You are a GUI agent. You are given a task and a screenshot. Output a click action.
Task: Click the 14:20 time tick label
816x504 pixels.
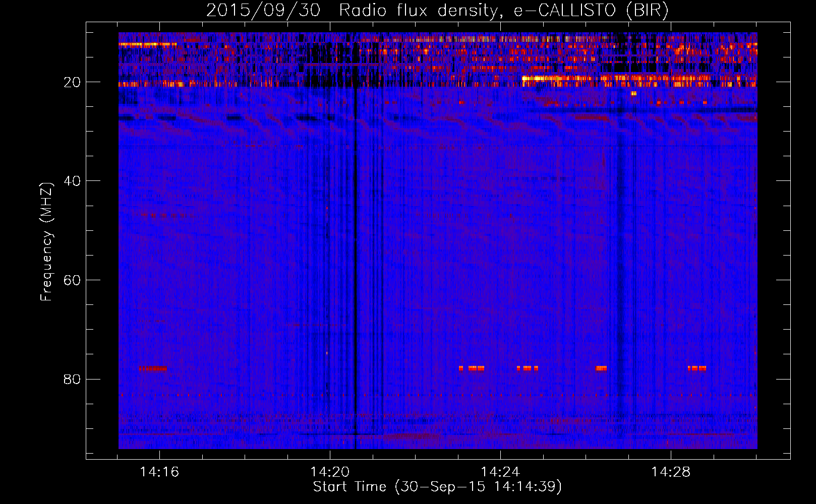pos(330,472)
